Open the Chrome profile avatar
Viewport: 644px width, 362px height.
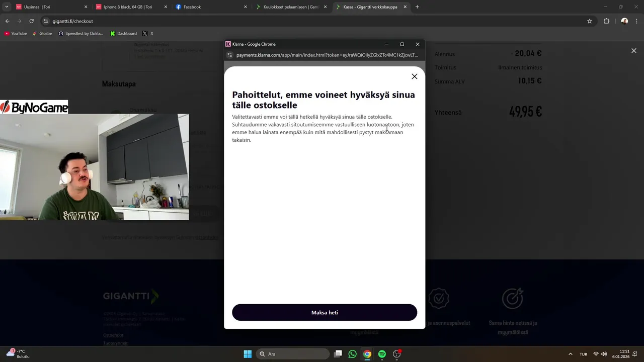pos(624,21)
